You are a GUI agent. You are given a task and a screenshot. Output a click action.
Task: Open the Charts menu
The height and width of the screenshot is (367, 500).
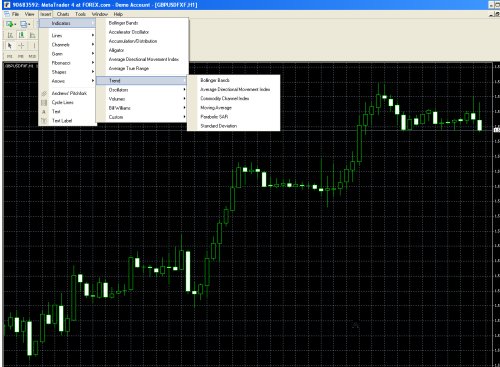coord(63,14)
